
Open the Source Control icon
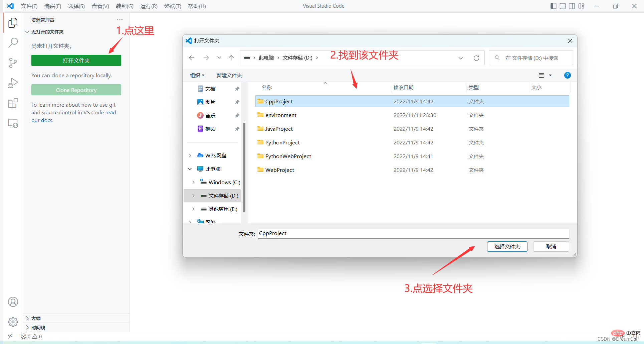[13, 63]
